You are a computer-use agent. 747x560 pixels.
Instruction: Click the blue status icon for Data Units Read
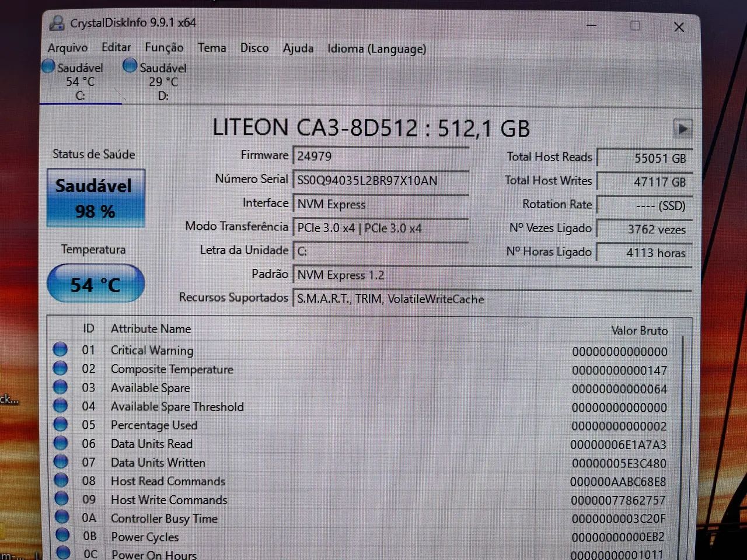coord(61,443)
